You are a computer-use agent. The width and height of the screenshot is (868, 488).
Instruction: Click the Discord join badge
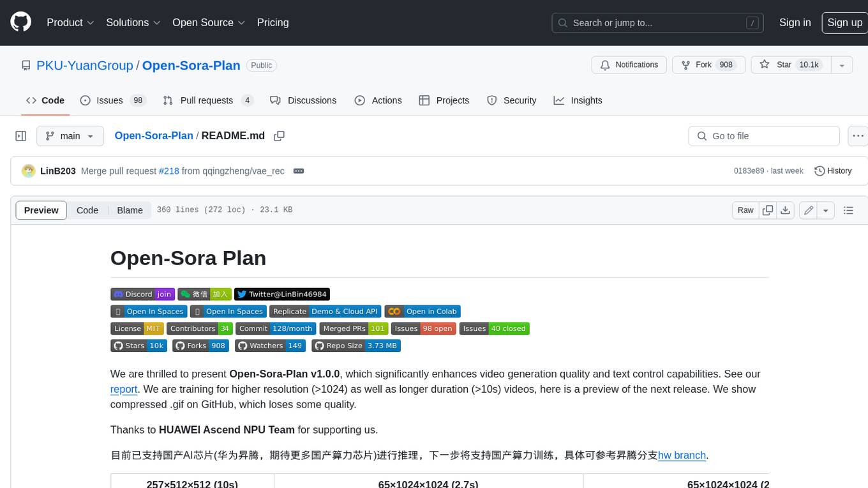pos(142,294)
